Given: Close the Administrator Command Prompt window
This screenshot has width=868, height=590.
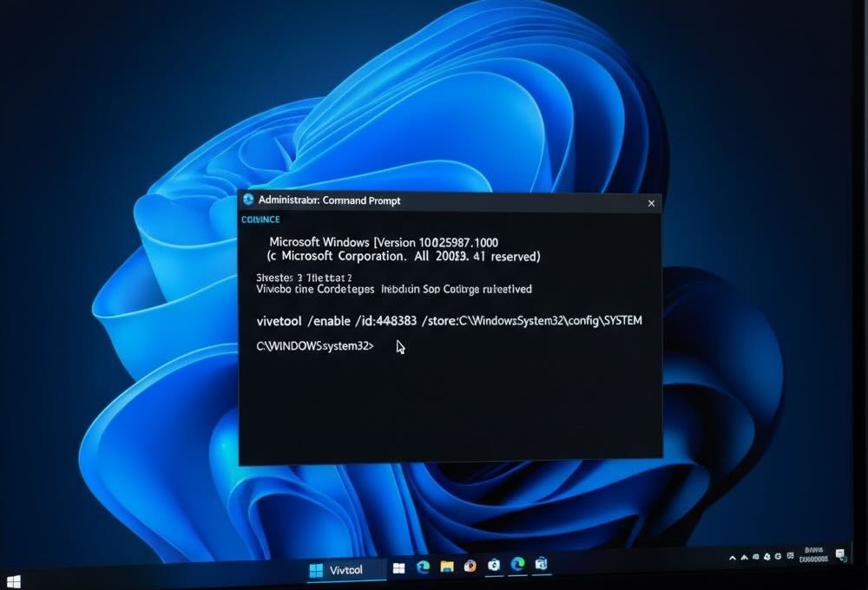Looking at the screenshot, I should pos(651,203).
